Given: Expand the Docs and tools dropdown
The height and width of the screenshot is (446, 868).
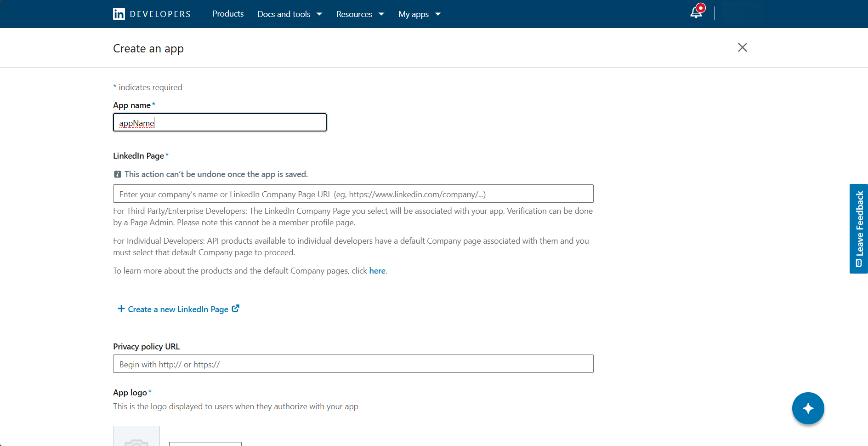Looking at the screenshot, I should (290, 14).
